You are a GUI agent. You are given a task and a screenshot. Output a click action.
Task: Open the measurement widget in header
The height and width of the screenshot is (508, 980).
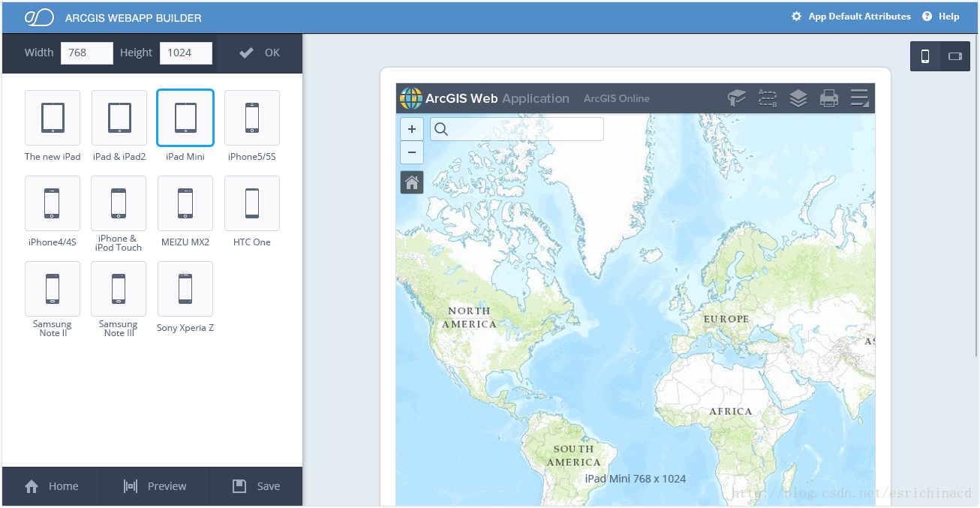[x=767, y=98]
